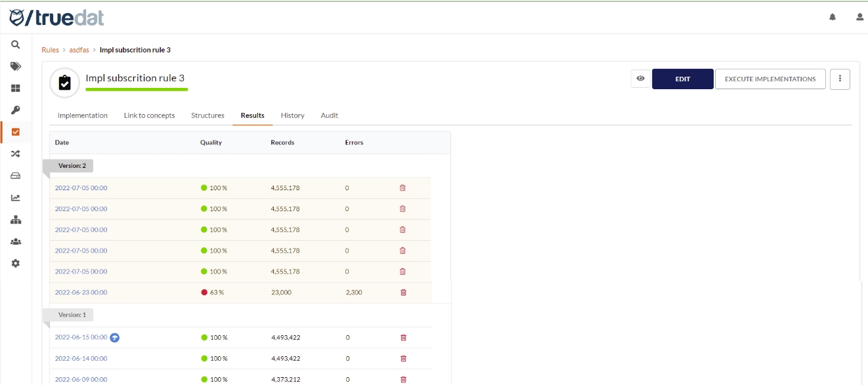Open the search icon in sidebar
Screen dimensions: 868x385
point(16,45)
